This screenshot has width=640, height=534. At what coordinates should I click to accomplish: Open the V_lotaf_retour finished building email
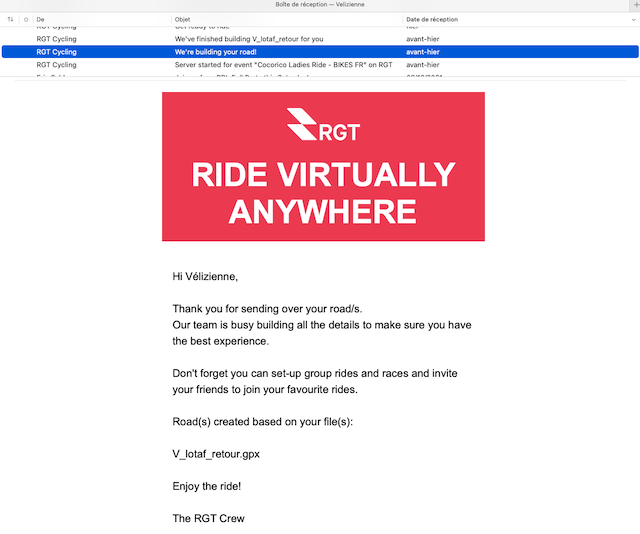[320, 39]
